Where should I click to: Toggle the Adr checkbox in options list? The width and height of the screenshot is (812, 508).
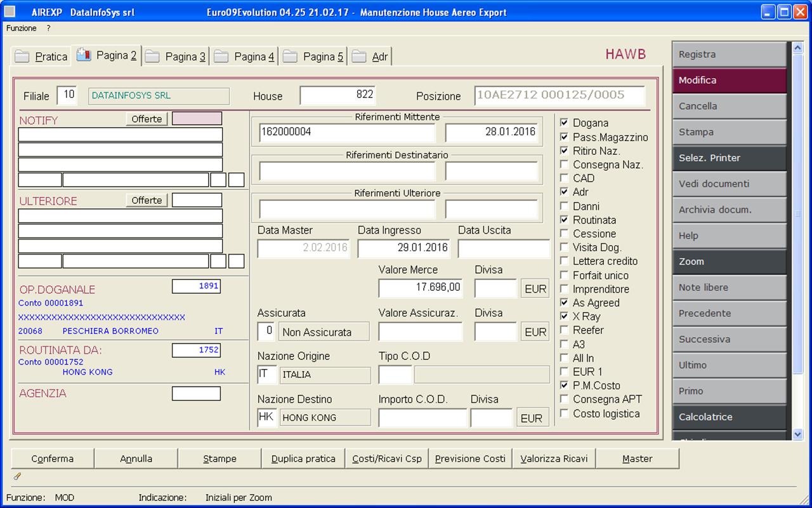pyautogui.click(x=565, y=192)
